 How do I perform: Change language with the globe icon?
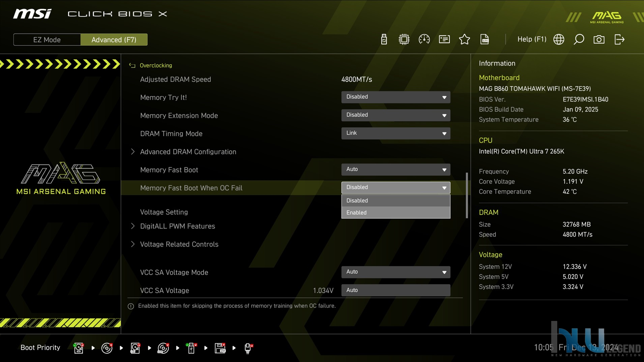coord(559,39)
